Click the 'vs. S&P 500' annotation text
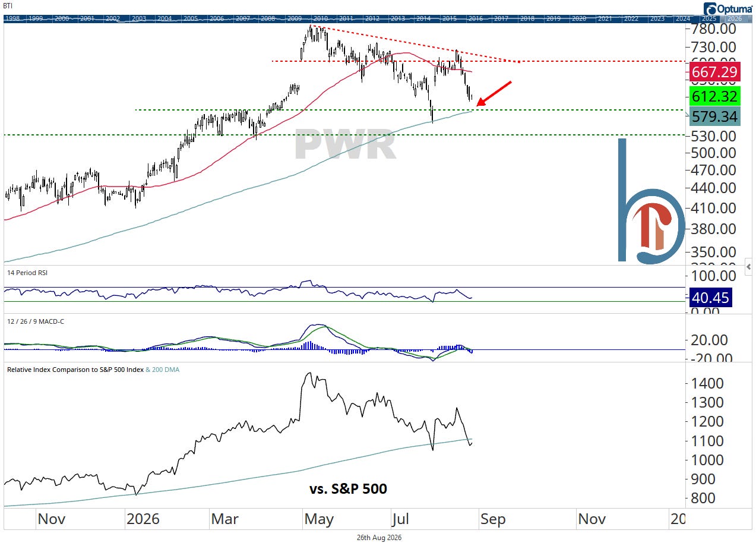 (x=349, y=489)
